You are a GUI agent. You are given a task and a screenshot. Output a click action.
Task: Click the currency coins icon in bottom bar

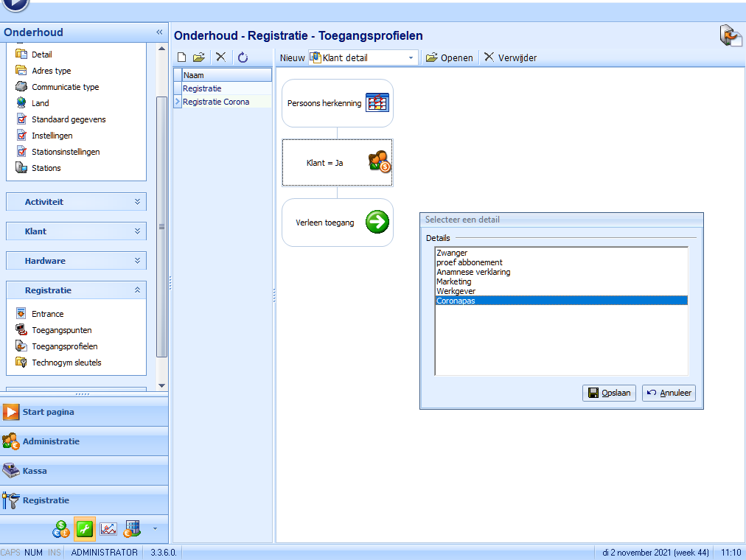pos(61,528)
